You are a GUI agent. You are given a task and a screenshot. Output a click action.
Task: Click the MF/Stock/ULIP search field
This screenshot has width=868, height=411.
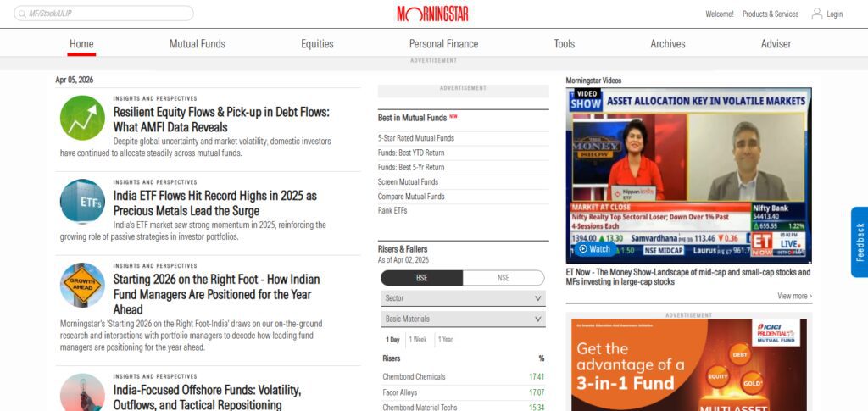104,14
